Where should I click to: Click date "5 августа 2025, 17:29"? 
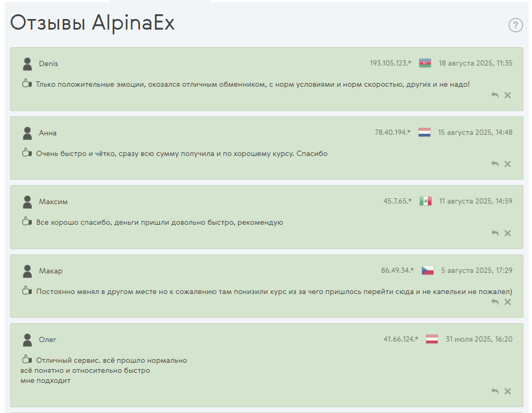click(477, 270)
